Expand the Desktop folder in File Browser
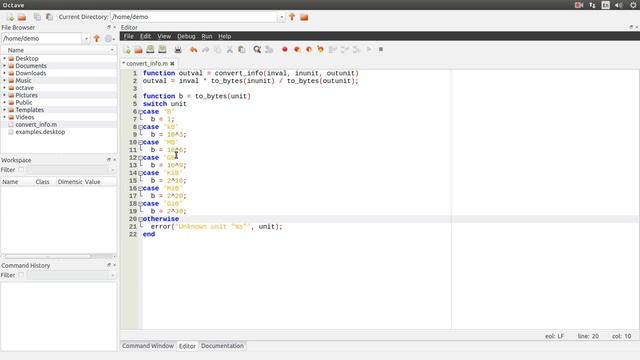Screen dimensions: 640x360 click(x=4, y=58)
